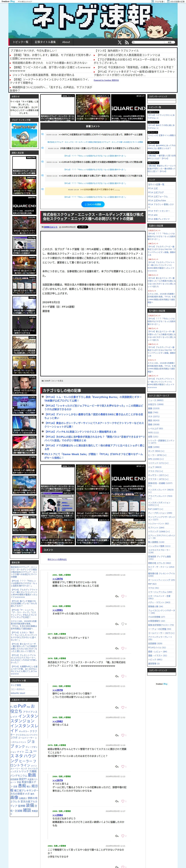Open the トピック一覧 nav tab

coord(21,42)
